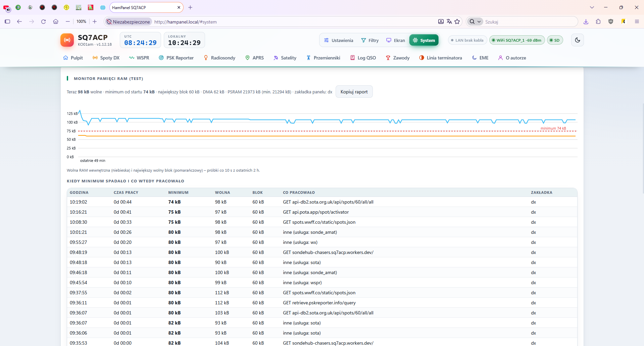Open a new browser tab
Viewport: 644px width, 346px height.
(190, 7)
